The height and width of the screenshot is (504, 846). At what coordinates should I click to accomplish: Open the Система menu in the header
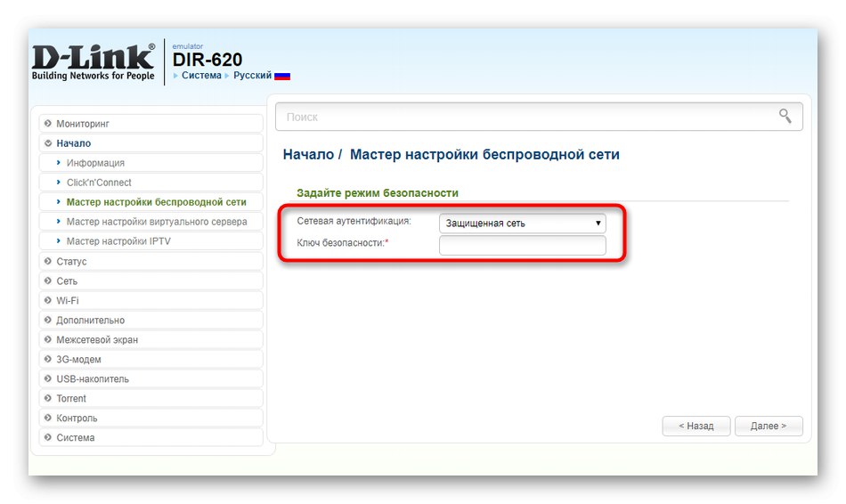pos(201,76)
